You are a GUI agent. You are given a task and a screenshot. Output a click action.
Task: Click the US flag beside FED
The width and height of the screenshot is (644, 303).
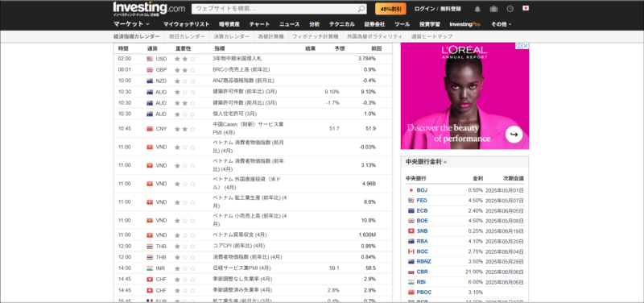coord(411,201)
